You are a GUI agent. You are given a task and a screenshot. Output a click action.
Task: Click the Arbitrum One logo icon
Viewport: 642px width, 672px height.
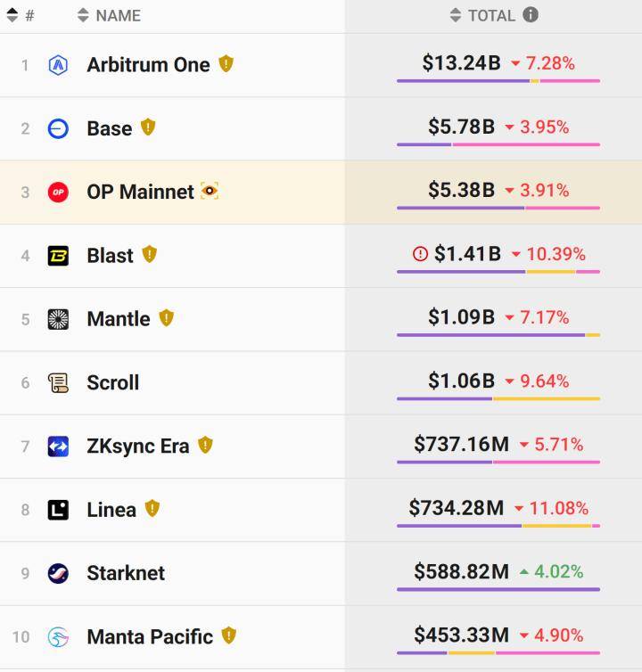point(58,65)
